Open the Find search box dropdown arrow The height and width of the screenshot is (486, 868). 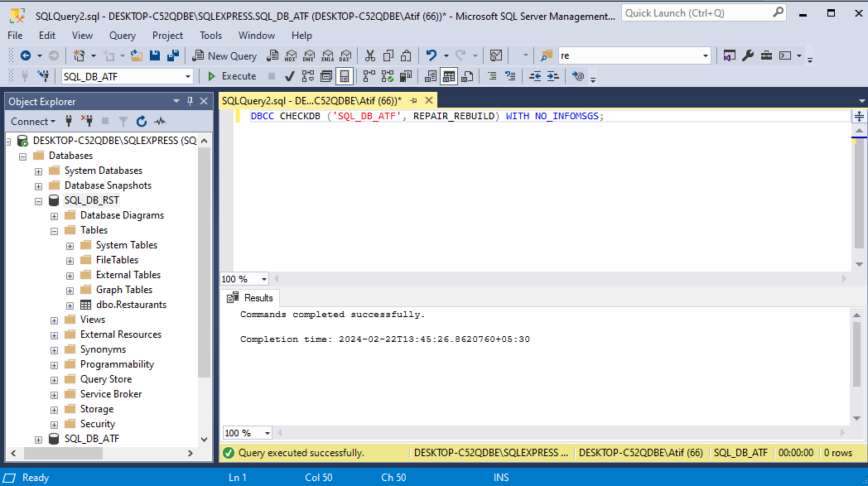pos(706,55)
